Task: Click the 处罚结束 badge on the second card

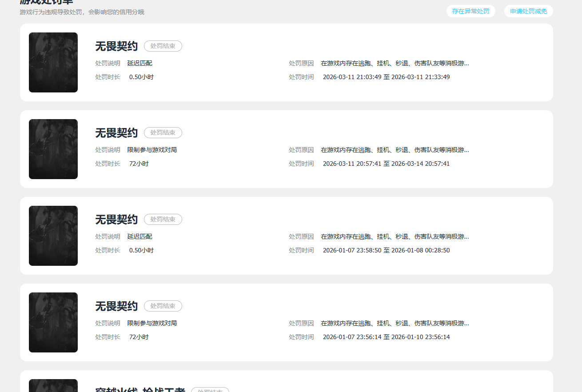Action: (x=163, y=132)
